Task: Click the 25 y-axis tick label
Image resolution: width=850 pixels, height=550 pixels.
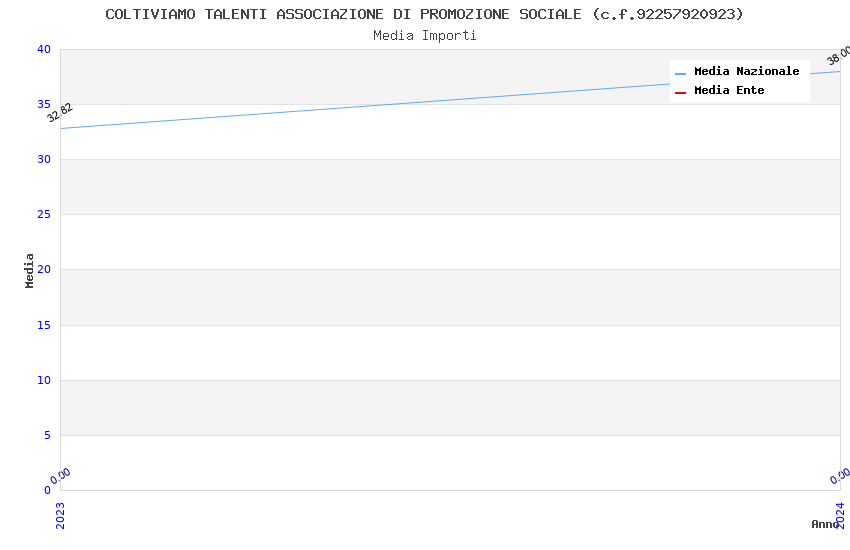Action: 43,215
